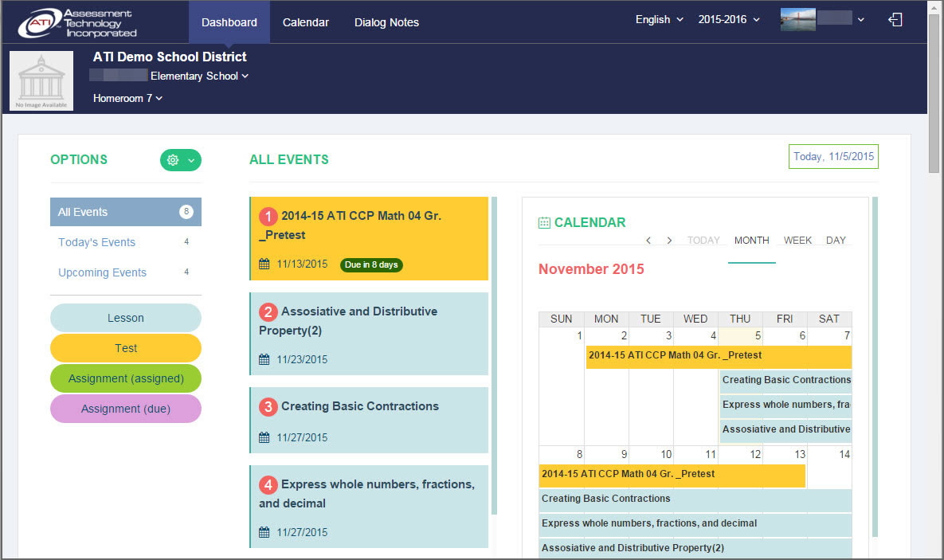Expand the Homeroom 7 selector
Viewport: 944px width, 560px height.
[127, 98]
